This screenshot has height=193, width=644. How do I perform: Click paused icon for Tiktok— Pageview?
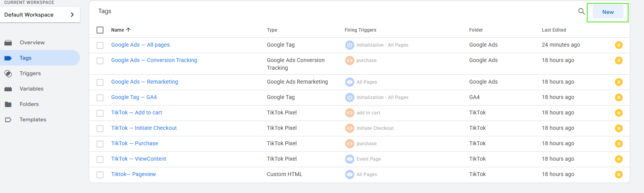click(x=619, y=175)
